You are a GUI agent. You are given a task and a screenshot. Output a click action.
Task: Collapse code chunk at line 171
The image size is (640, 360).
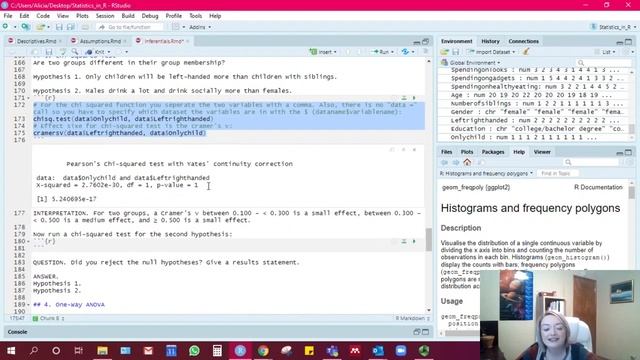[28, 98]
